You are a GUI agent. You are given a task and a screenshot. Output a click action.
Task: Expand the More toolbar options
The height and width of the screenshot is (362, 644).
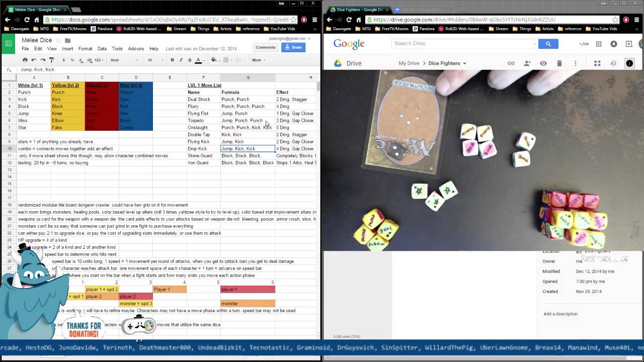(x=258, y=60)
